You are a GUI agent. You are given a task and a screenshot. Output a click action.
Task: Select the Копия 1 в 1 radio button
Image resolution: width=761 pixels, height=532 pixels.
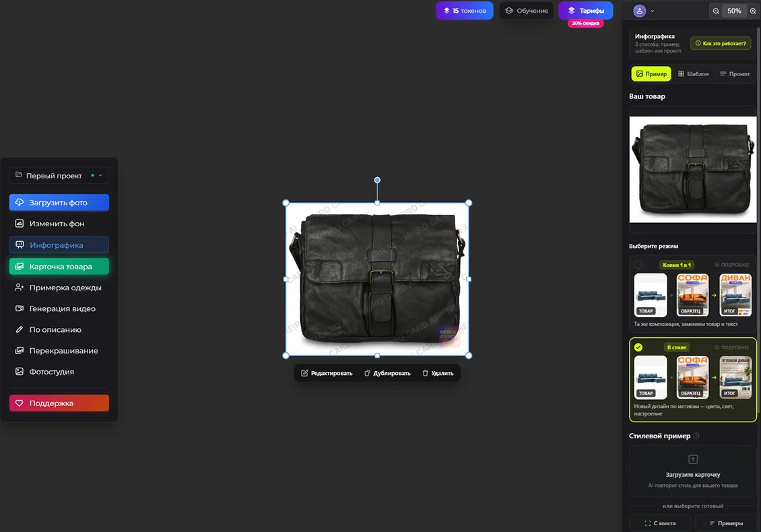[638, 265]
